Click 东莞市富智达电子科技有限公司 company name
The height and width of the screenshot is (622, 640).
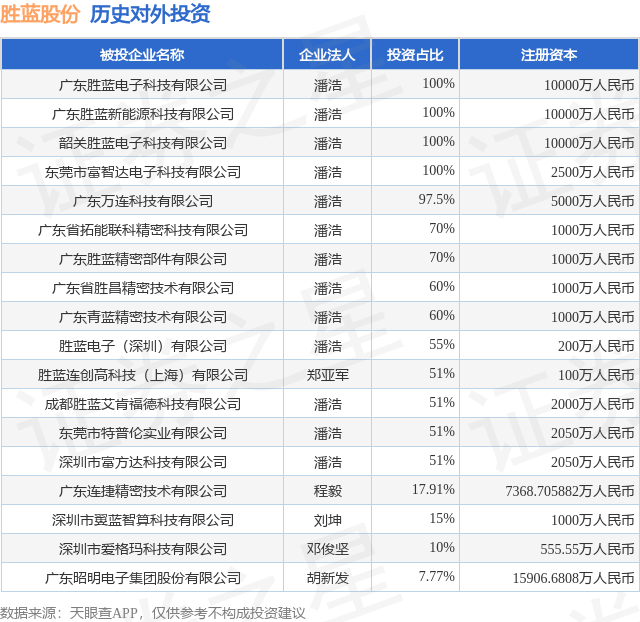(142, 172)
